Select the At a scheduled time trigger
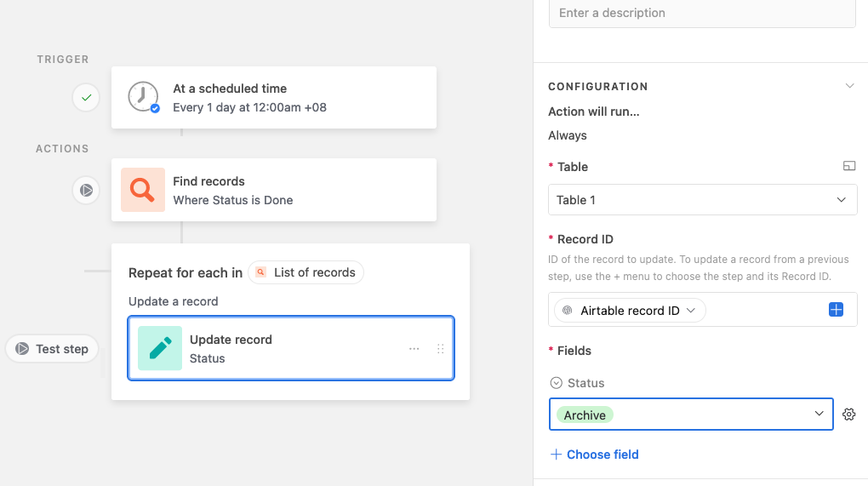 click(x=274, y=97)
